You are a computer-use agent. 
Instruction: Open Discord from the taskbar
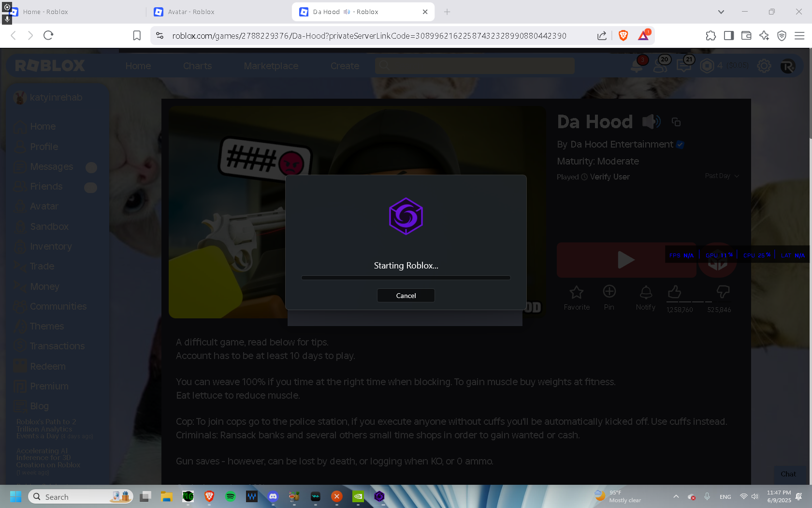[x=273, y=496]
